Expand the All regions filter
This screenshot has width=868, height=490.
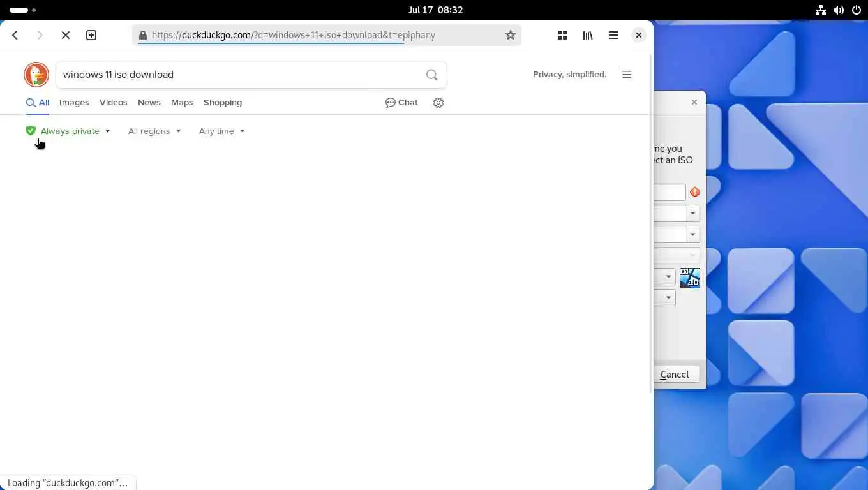(154, 131)
